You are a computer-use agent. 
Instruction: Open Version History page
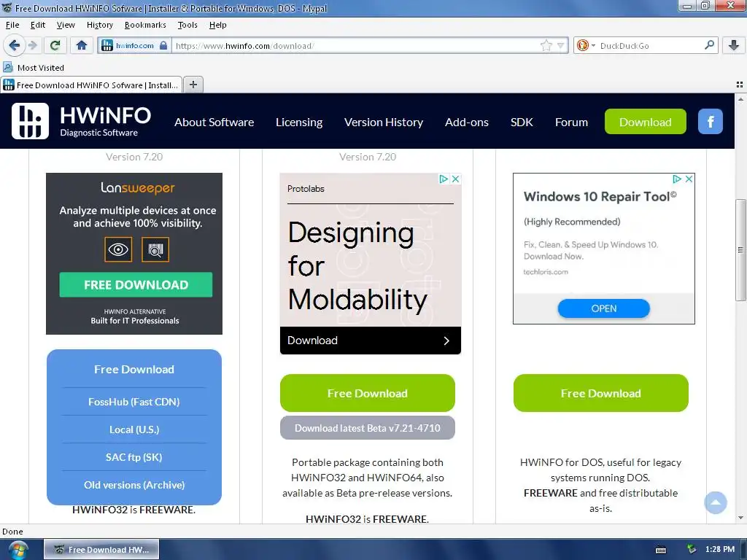coord(384,122)
